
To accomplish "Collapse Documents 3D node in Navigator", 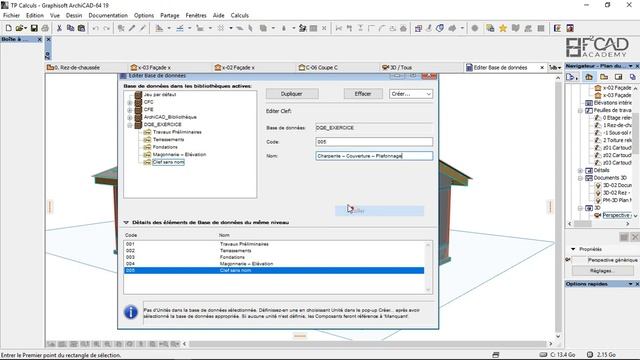I will [x=580, y=178].
